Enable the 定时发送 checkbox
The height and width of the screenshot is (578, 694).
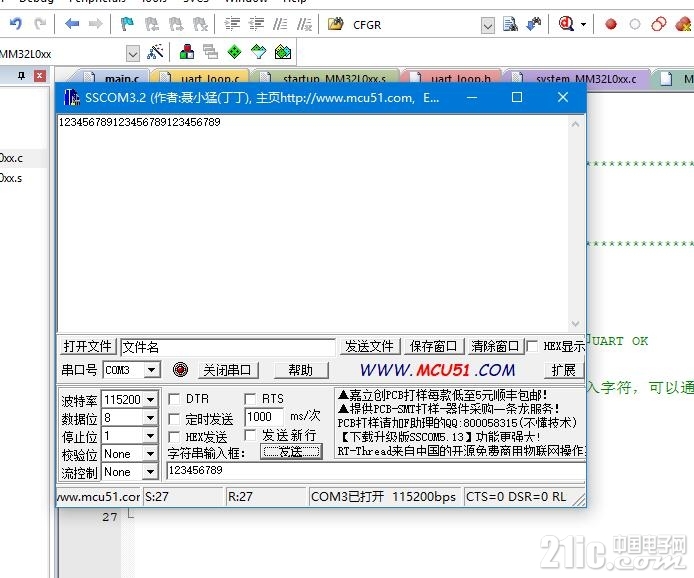pos(174,419)
